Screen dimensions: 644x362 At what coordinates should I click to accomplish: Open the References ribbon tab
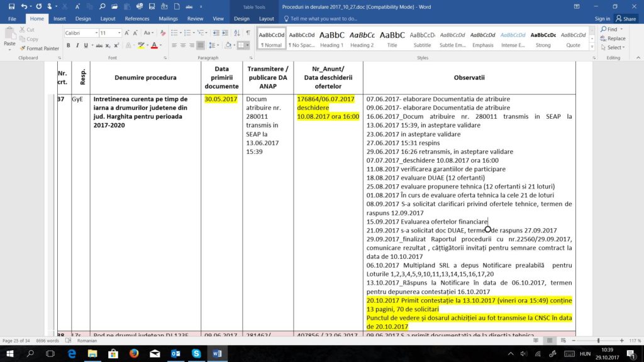pos(137,19)
